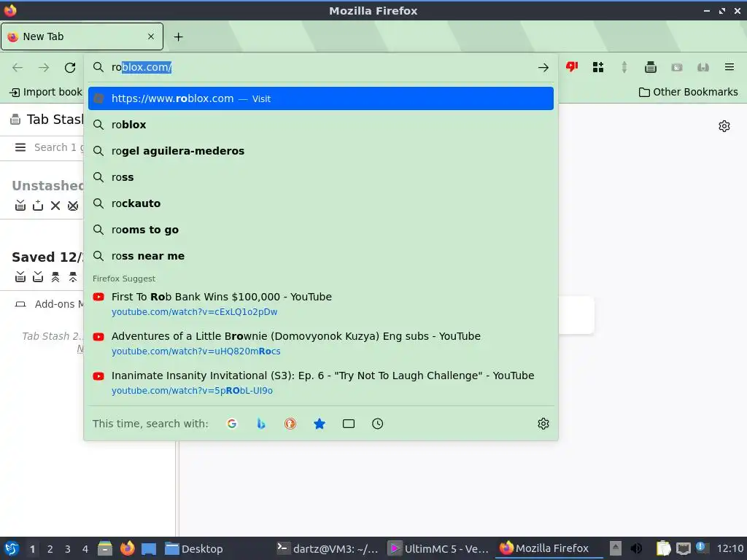Open 'Inanimate Insanity Invitational' YouTube result
This screenshot has height=560, width=747.
(321, 383)
